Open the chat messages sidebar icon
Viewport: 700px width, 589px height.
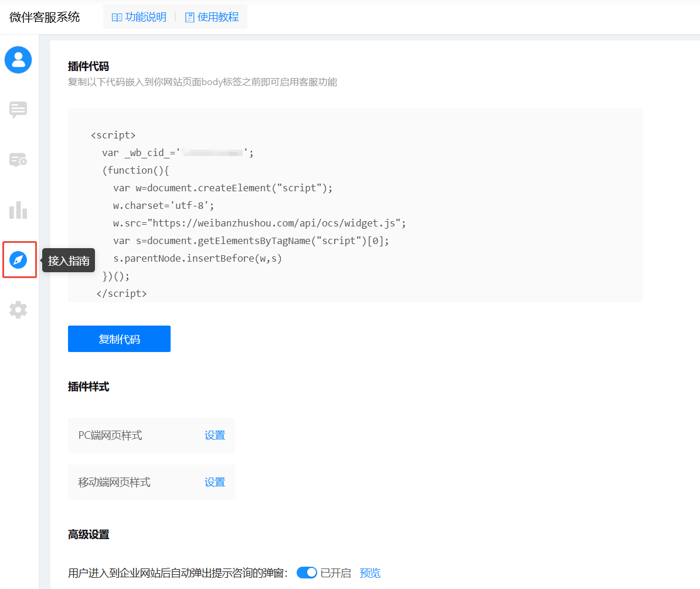pos(18,110)
